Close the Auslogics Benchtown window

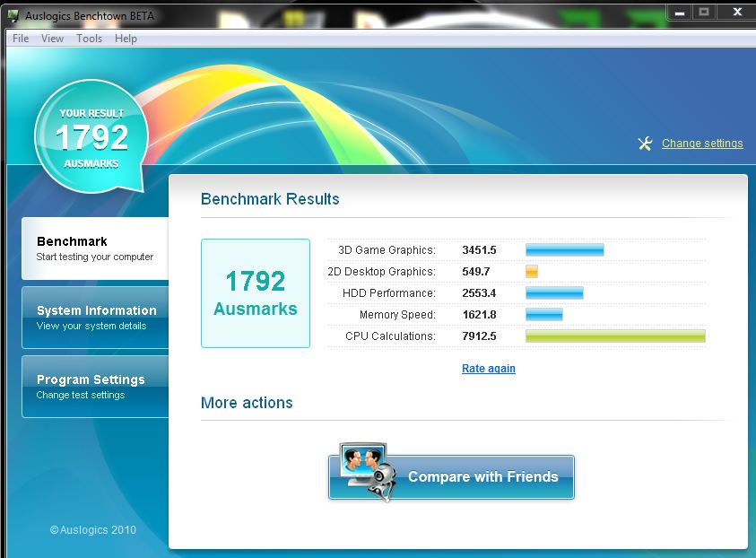coord(736,13)
